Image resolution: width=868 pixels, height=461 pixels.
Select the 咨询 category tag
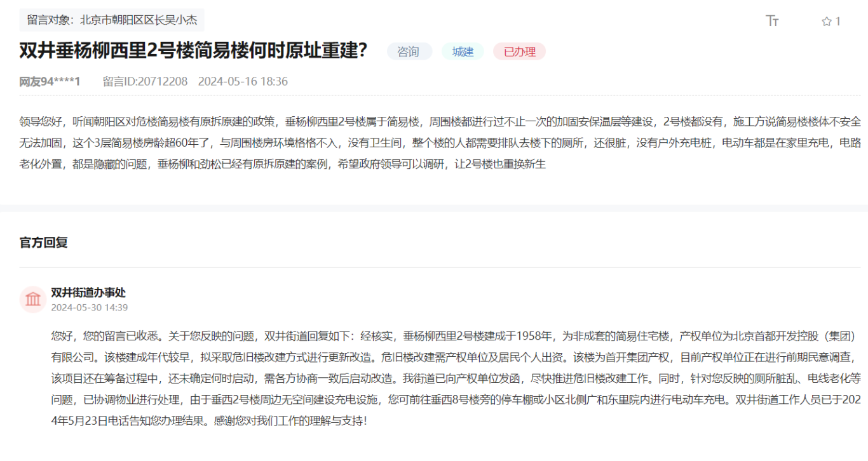coord(409,52)
